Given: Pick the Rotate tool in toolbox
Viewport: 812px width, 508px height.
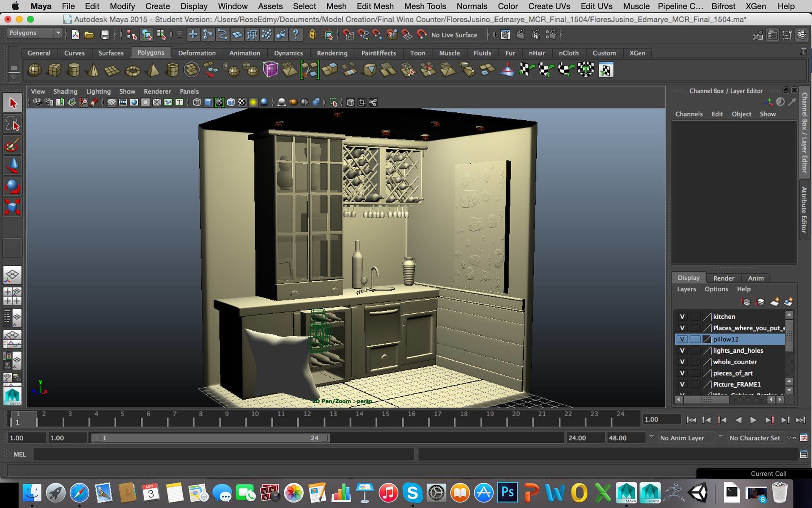Looking at the screenshot, I should (x=12, y=187).
